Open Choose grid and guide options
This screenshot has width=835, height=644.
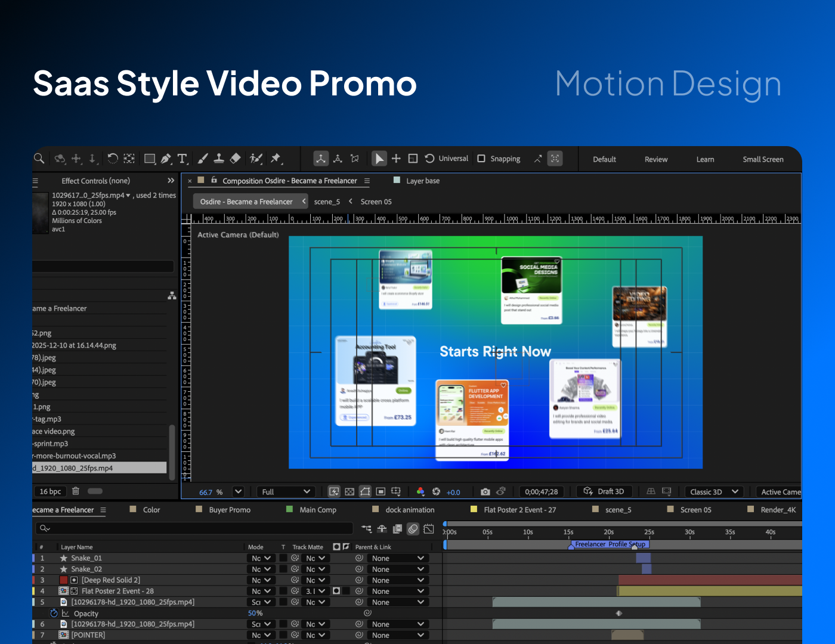coord(396,492)
